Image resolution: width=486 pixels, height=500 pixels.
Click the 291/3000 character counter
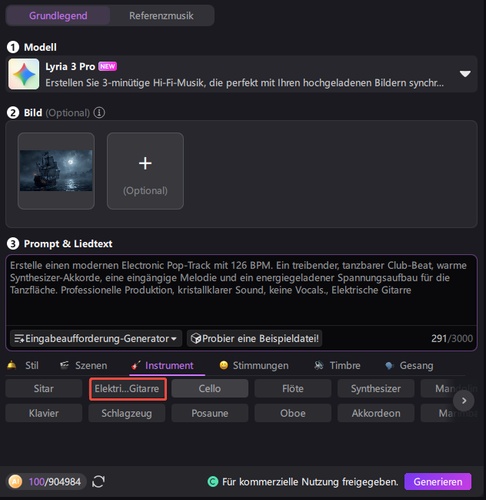pyautogui.click(x=452, y=339)
